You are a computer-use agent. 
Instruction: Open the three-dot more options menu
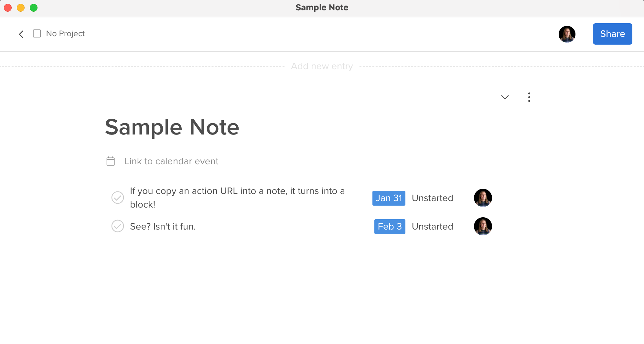(x=529, y=97)
